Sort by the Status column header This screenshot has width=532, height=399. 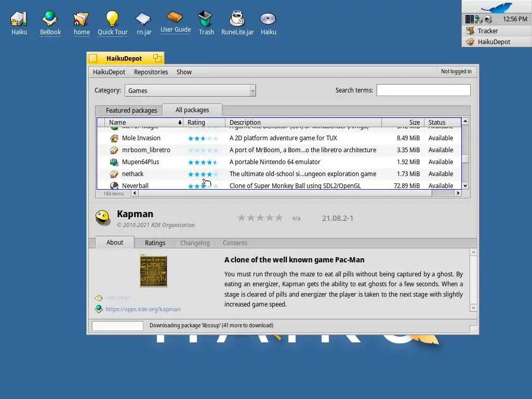(443, 122)
